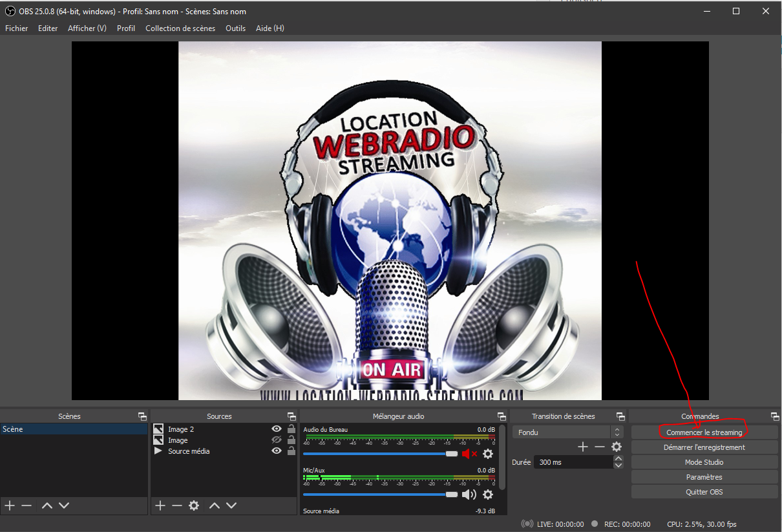Select the Image source row
782x532 pixels.
[x=224, y=440]
